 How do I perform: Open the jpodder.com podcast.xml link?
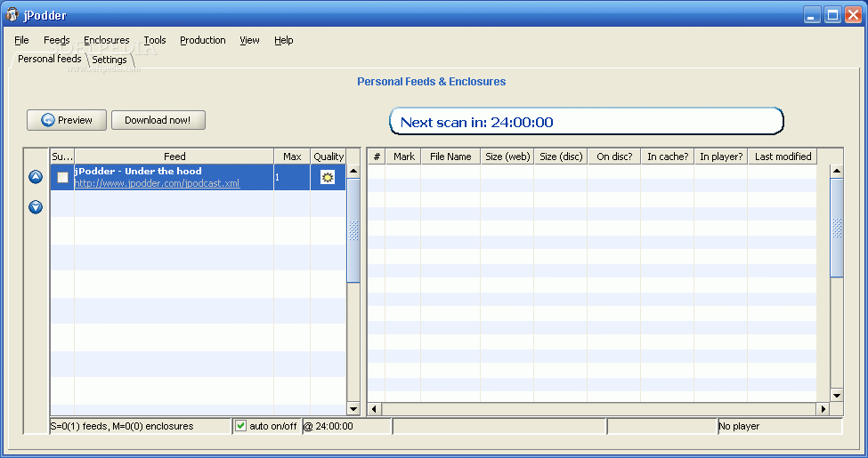coord(157,183)
